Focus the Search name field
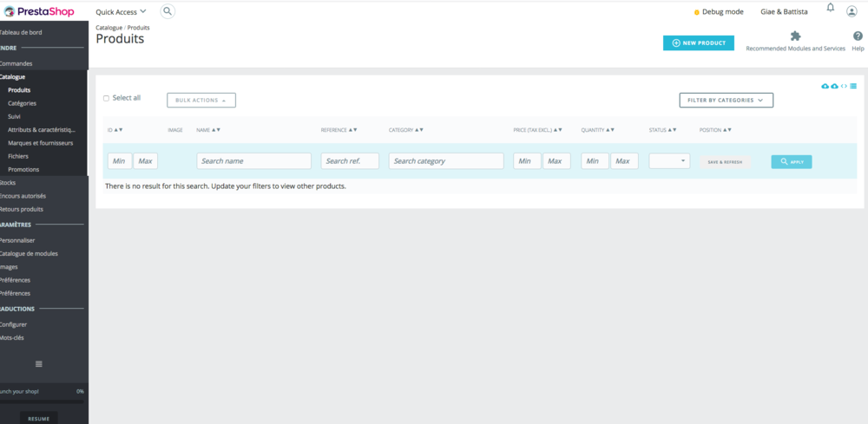This screenshot has width=868, height=424. click(x=254, y=161)
